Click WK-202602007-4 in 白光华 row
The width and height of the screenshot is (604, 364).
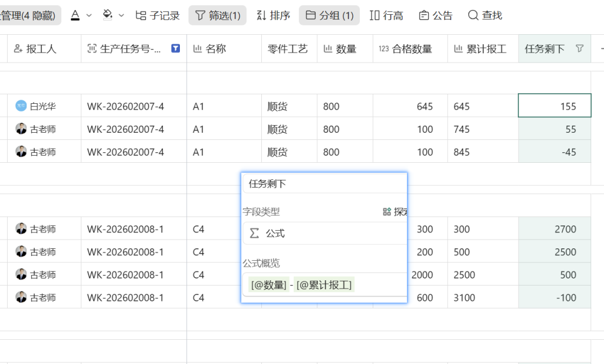tap(134, 106)
